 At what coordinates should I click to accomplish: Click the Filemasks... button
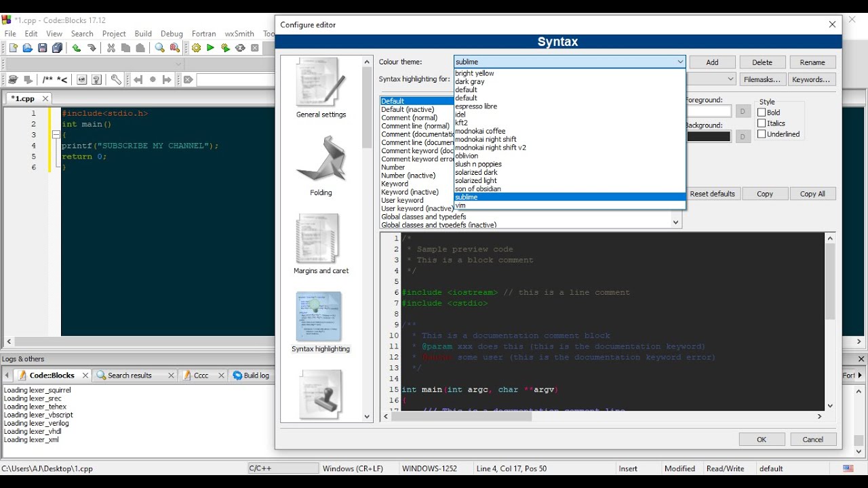click(x=762, y=79)
